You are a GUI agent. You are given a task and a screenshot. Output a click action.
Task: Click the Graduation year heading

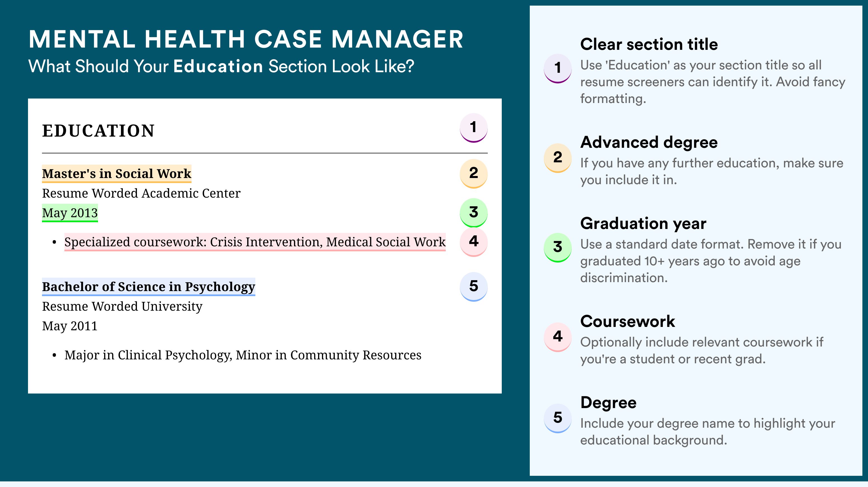643,223
